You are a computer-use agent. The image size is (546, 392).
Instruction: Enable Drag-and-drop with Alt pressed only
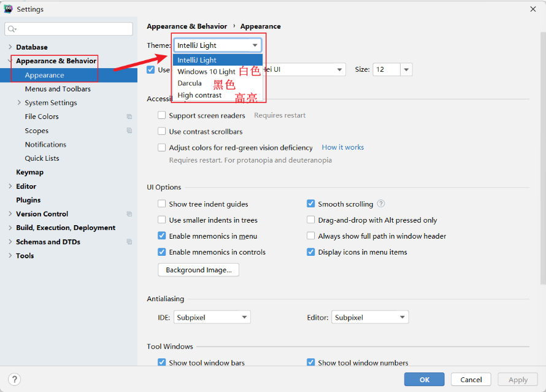click(310, 220)
